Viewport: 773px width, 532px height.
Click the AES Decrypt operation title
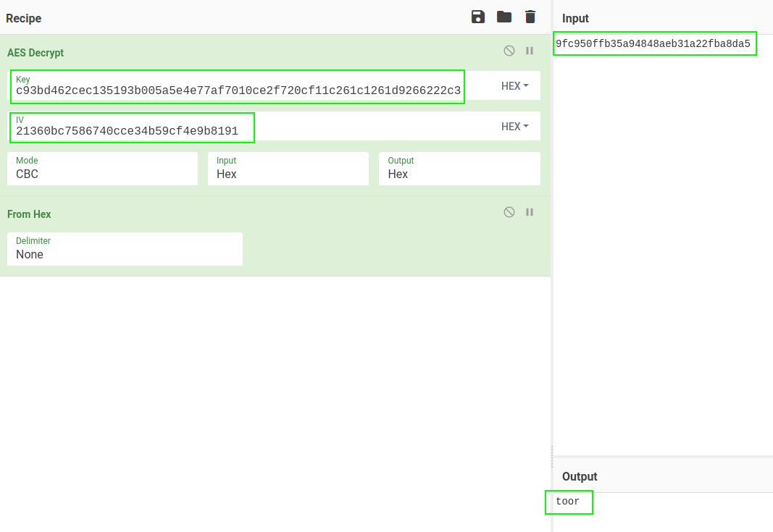[35, 53]
